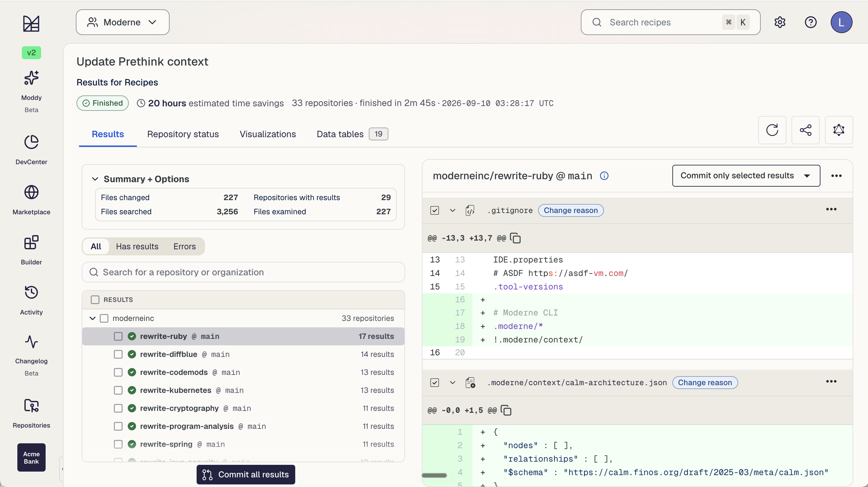Viewport: 868px width, 487px height.
Task: Click the Acme Bank tenant badge
Action: point(31,457)
